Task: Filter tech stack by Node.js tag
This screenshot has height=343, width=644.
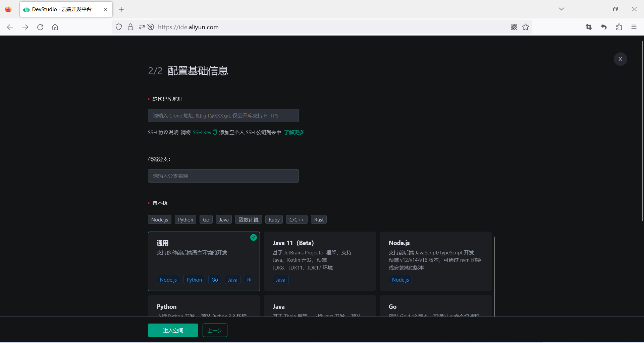Action: tap(160, 219)
